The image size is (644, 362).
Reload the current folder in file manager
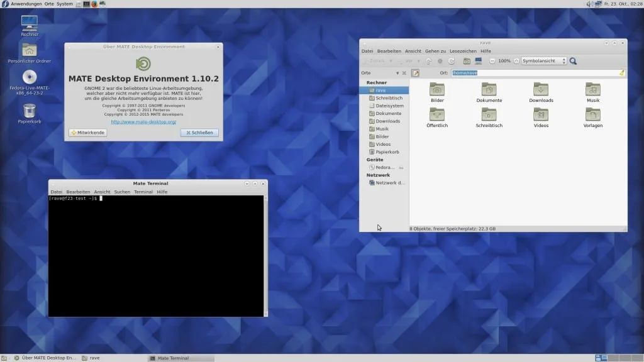(452, 61)
